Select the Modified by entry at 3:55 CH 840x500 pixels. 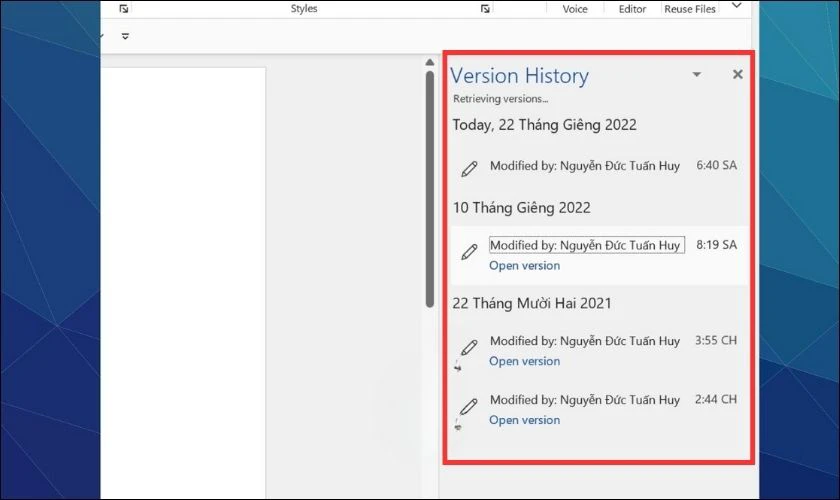coord(585,341)
